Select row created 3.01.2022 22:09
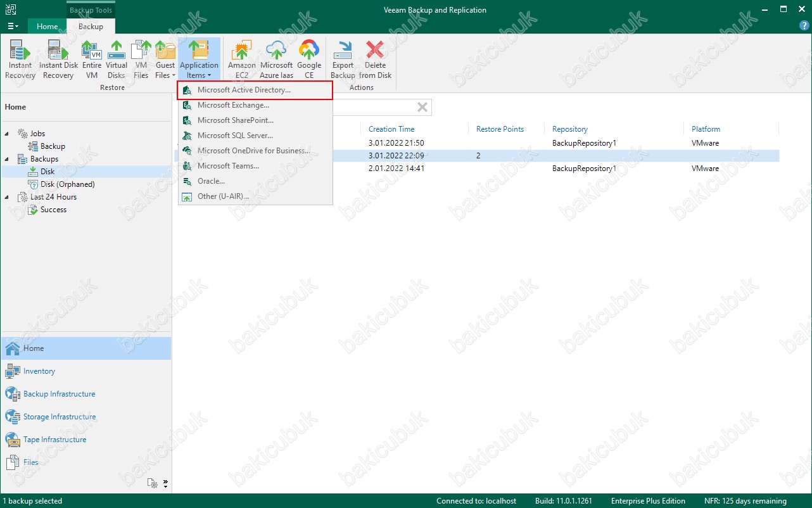The height and width of the screenshot is (508, 812). pyautogui.click(x=478, y=156)
